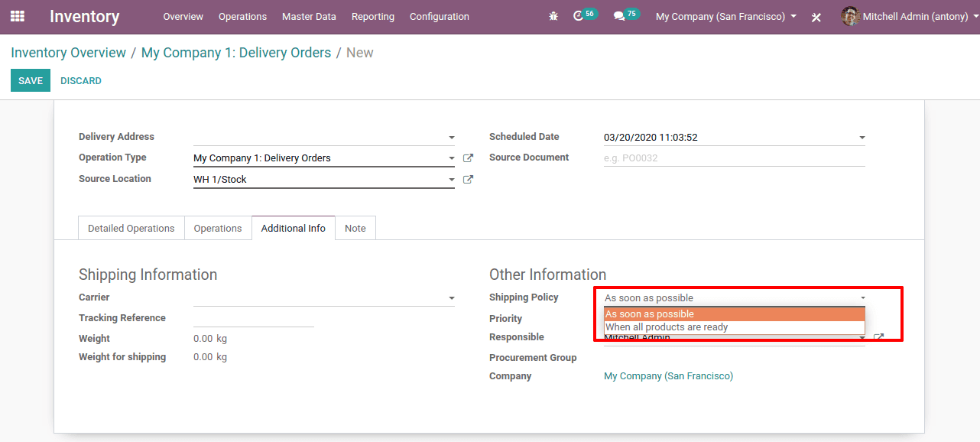The width and height of the screenshot is (980, 442).
Task: Go to Inventory Overview breadcrumb
Action: click(68, 53)
